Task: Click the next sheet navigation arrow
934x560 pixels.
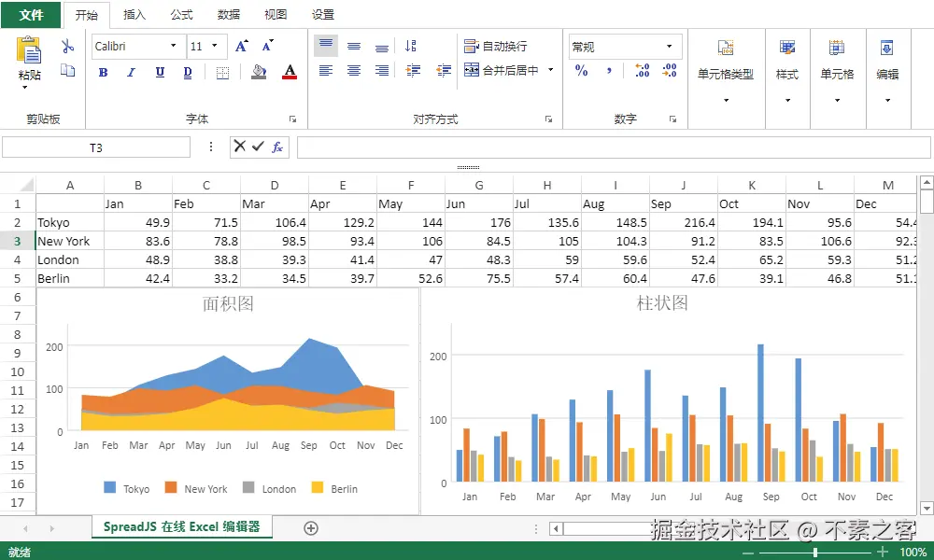Action: tap(51, 528)
